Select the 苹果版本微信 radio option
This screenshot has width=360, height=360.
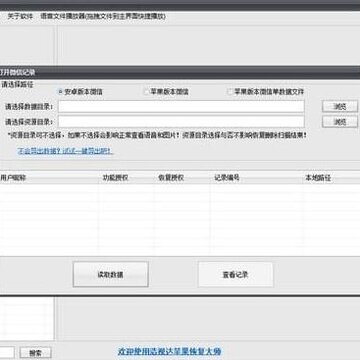[166, 92]
